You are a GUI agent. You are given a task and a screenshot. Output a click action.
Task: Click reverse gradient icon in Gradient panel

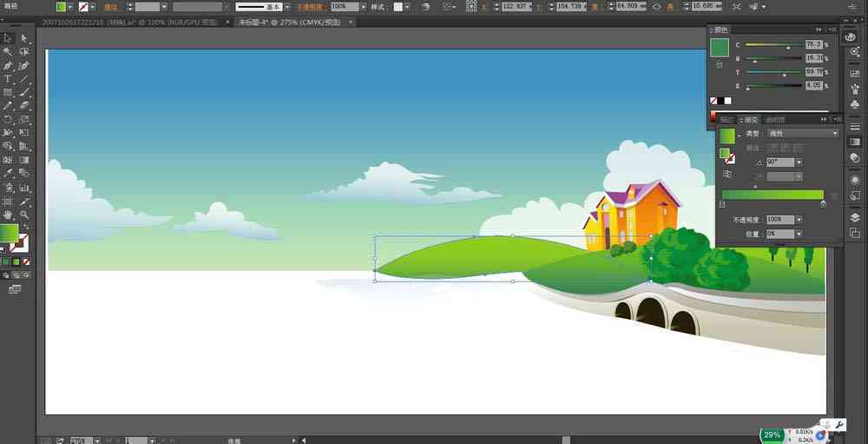(727, 174)
